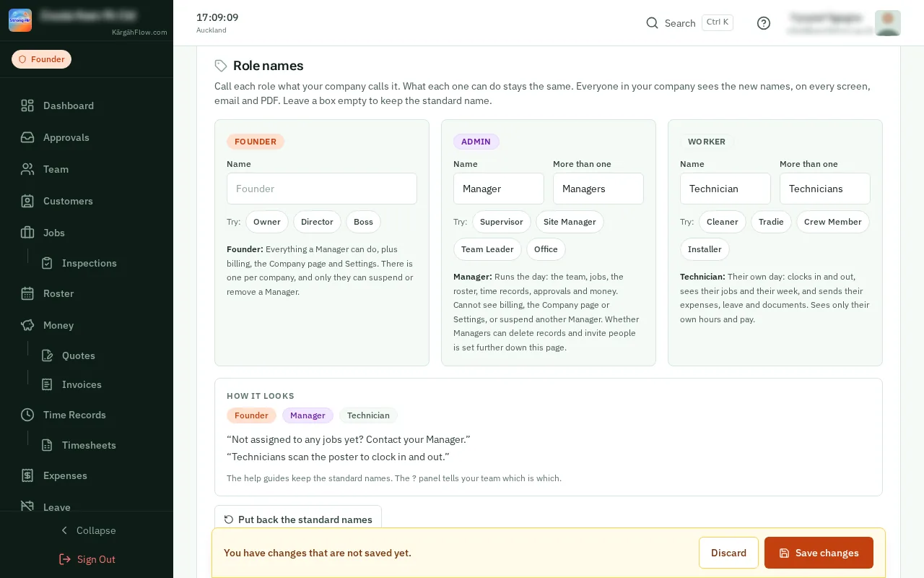
Task: Click the Invoices document icon
Action: point(47,384)
